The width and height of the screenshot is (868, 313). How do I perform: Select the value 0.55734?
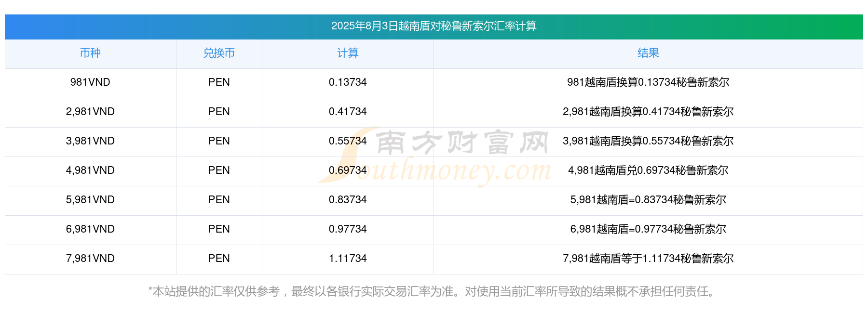pos(348,141)
